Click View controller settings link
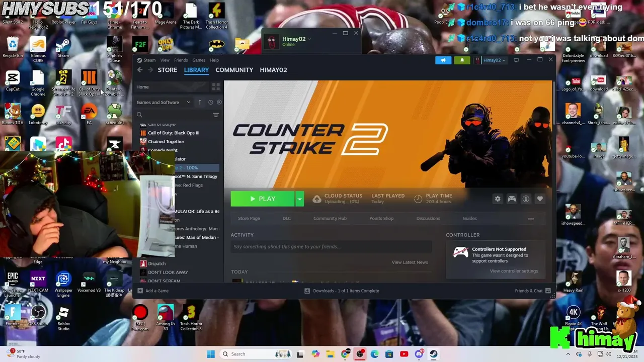This screenshot has width=644, height=362. point(514,271)
